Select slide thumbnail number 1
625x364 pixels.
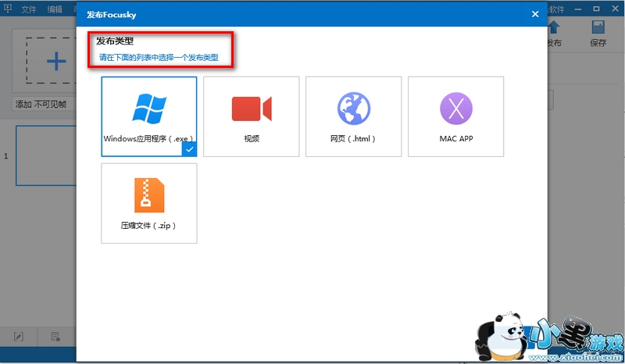[x=46, y=155]
